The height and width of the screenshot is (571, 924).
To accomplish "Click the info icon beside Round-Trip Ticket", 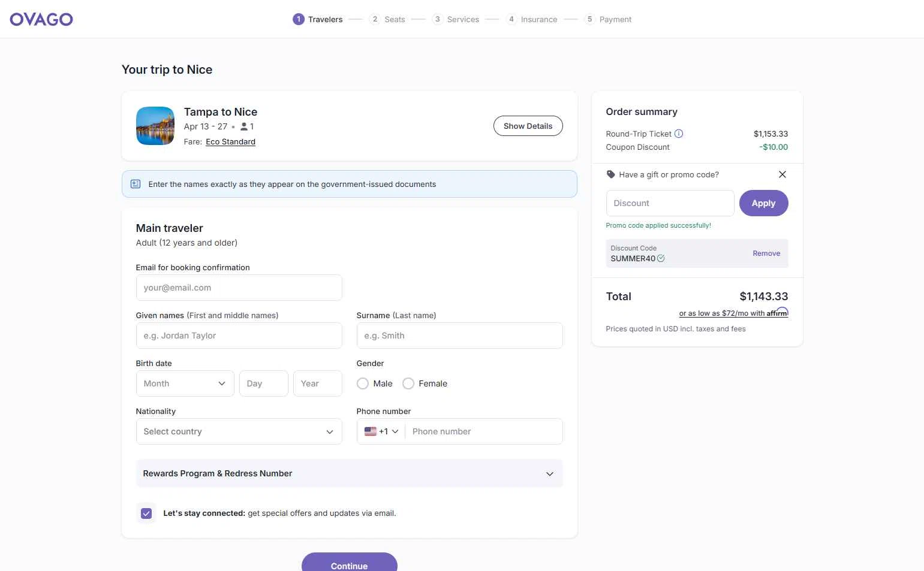I will 679,134.
